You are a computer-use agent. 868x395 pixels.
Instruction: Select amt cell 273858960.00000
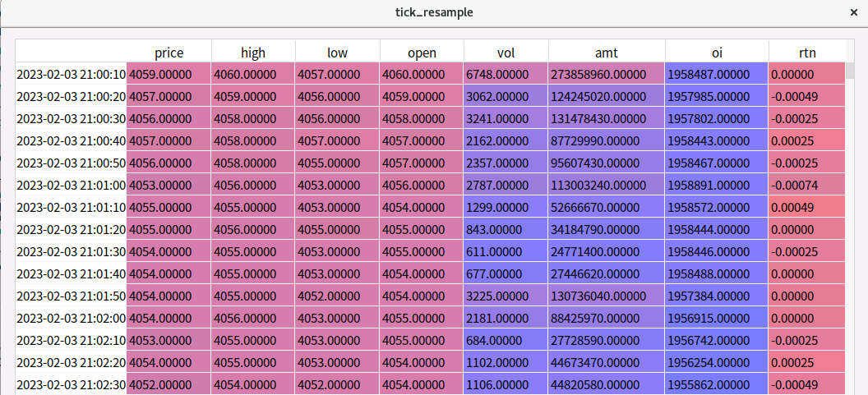pos(607,74)
